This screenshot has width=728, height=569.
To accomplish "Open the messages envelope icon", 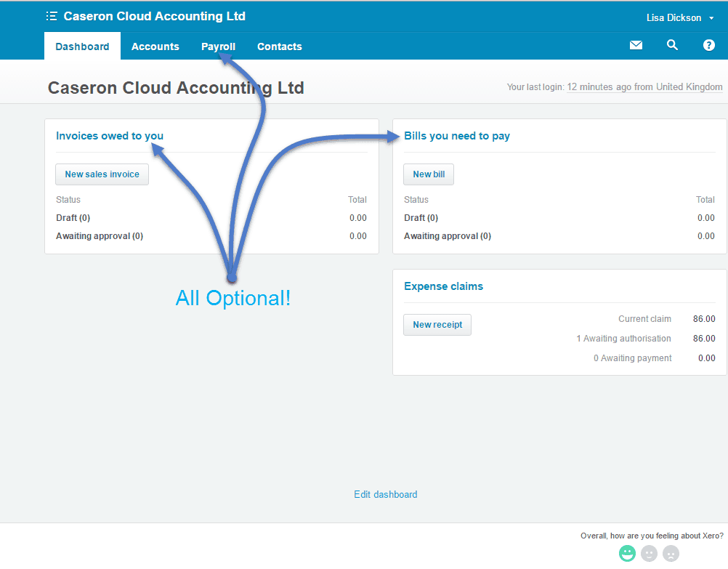I will 636,45.
